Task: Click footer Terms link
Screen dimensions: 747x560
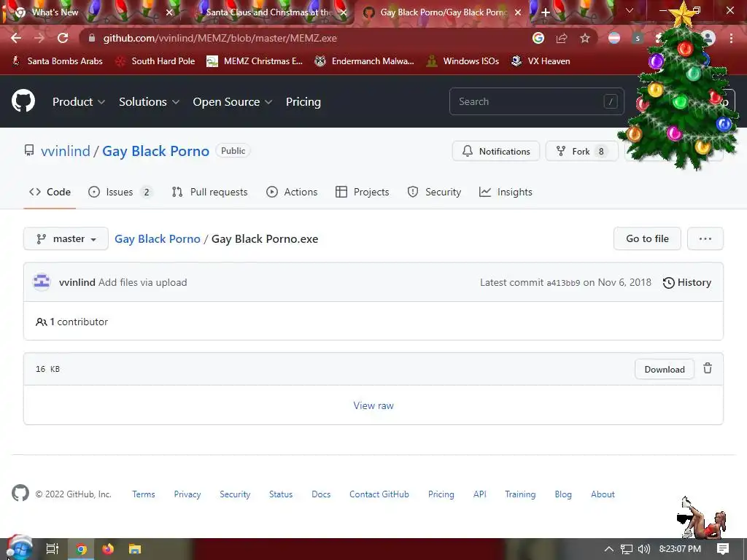Action: (x=144, y=494)
